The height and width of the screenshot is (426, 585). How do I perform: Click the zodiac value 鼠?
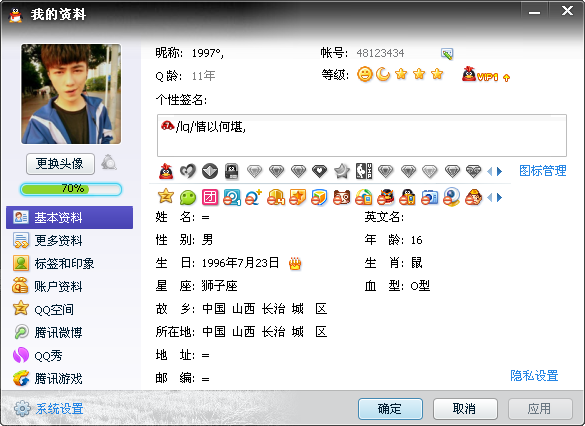pos(417,263)
